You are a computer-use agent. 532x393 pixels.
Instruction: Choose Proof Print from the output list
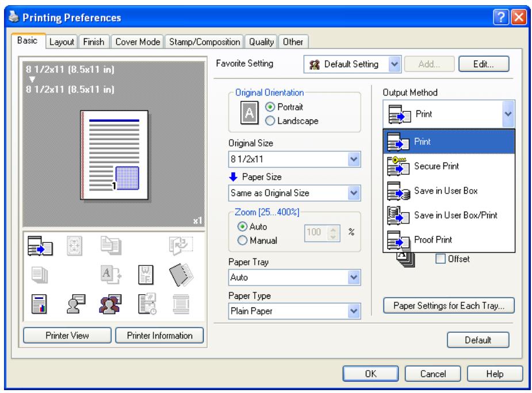coord(449,240)
